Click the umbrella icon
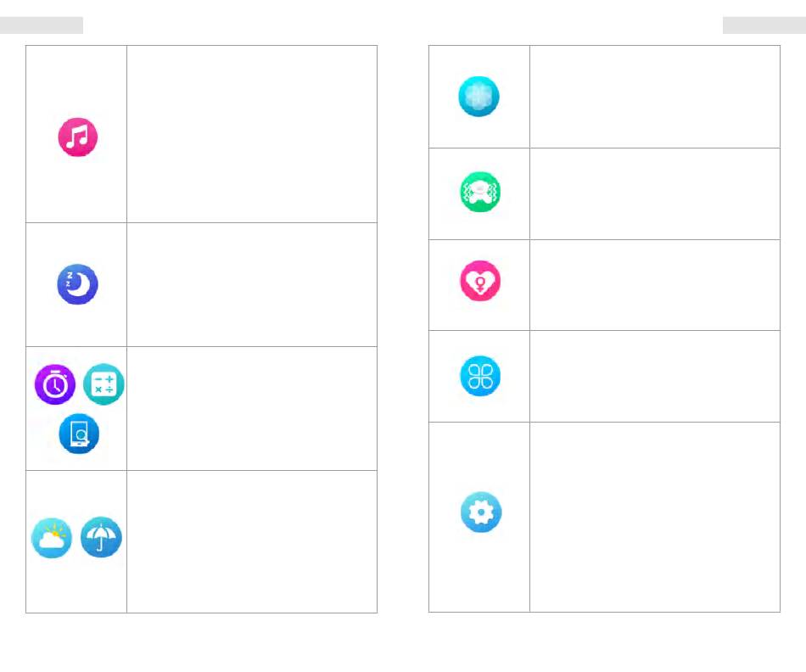Viewport: 806px width, 672px height. pos(101,537)
